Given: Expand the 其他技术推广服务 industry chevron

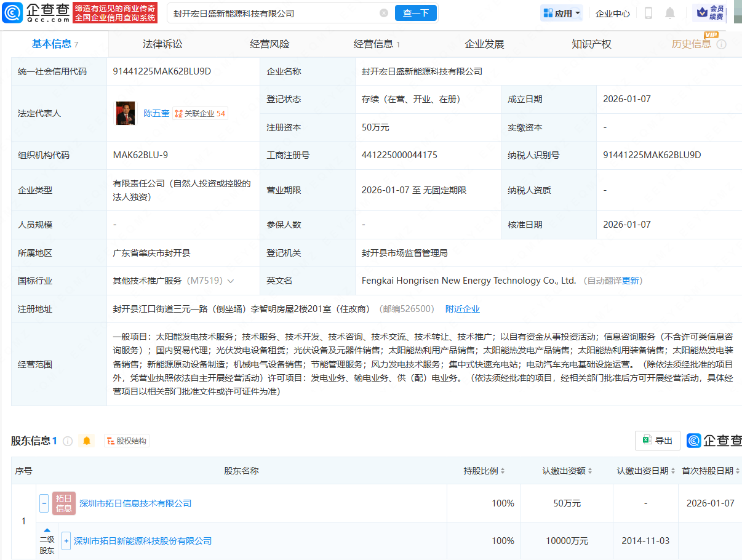Looking at the screenshot, I should point(231,281).
